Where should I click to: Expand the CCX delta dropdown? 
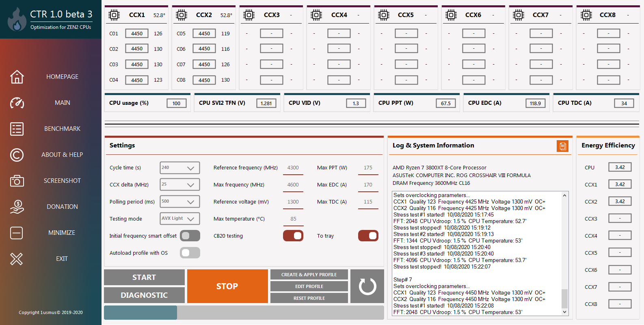click(180, 184)
